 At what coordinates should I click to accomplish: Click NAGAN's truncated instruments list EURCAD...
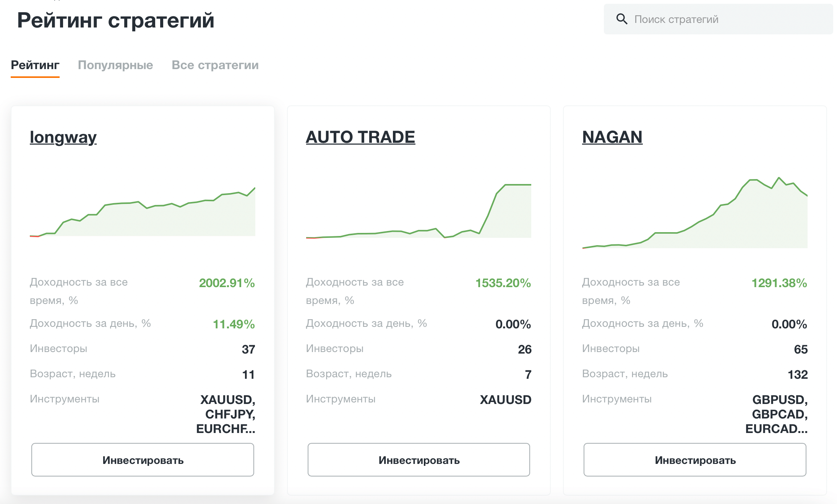click(776, 429)
